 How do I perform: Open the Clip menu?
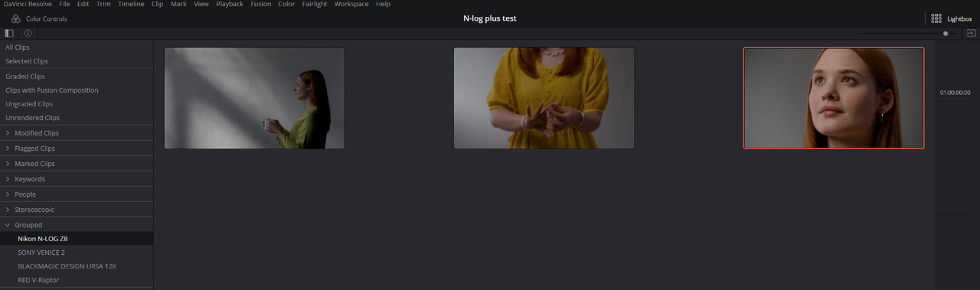(x=157, y=4)
